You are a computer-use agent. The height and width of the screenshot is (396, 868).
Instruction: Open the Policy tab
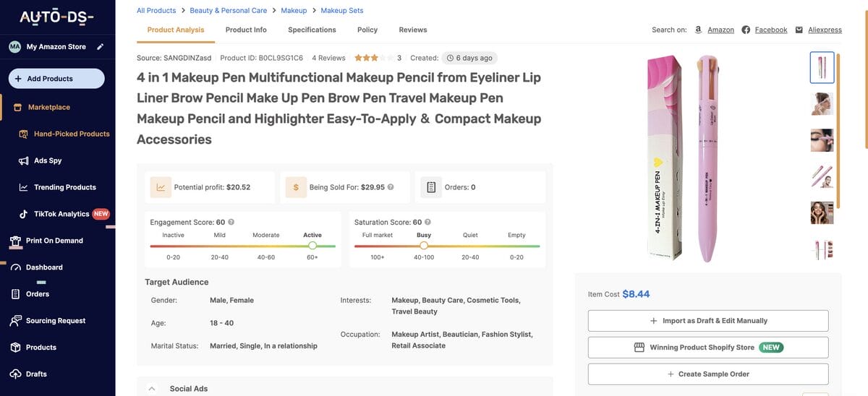coord(367,30)
